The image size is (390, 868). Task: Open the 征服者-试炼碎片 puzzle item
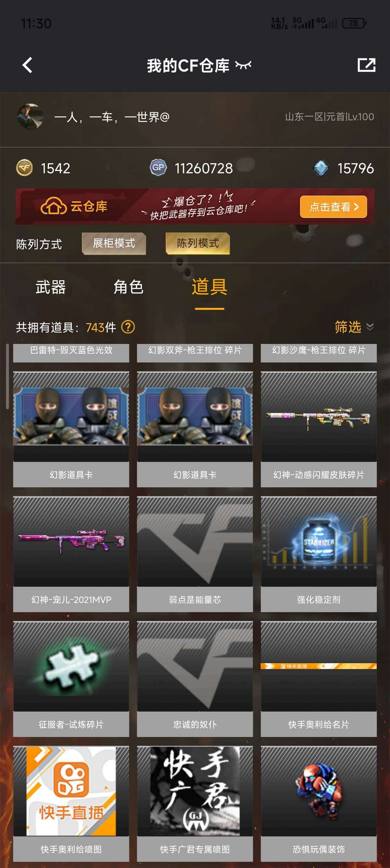click(x=71, y=666)
